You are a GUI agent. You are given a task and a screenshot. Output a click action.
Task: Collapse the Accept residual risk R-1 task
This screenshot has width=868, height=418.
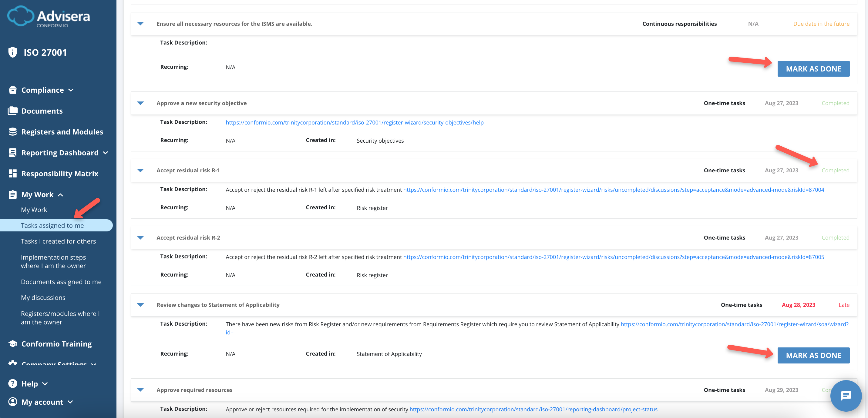tap(140, 170)
